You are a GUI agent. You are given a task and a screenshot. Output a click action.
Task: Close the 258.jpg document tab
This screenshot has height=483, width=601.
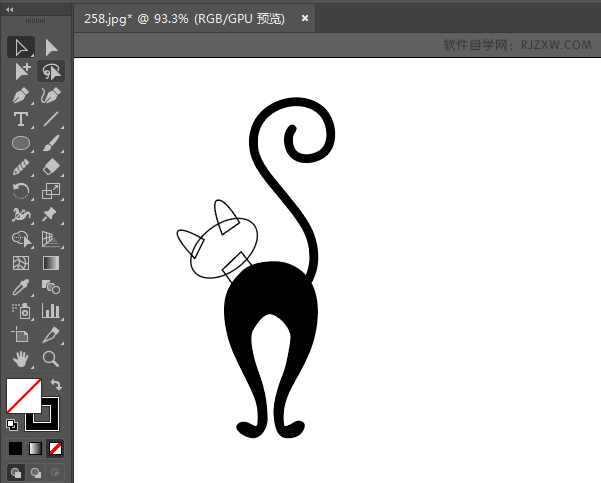[305, 18]
